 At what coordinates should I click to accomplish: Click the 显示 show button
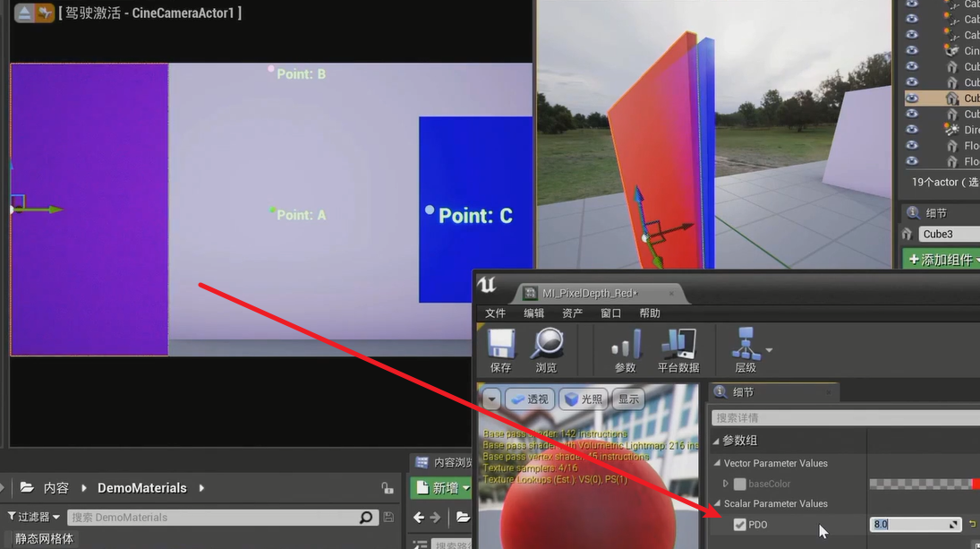[629, 399]
